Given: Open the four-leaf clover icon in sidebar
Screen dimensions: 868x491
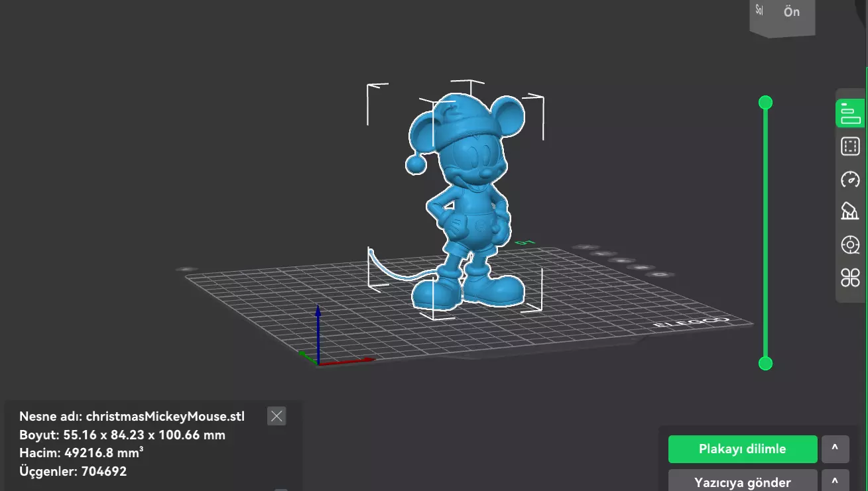Looking at the screenshot, I should (x=850, y=277).
